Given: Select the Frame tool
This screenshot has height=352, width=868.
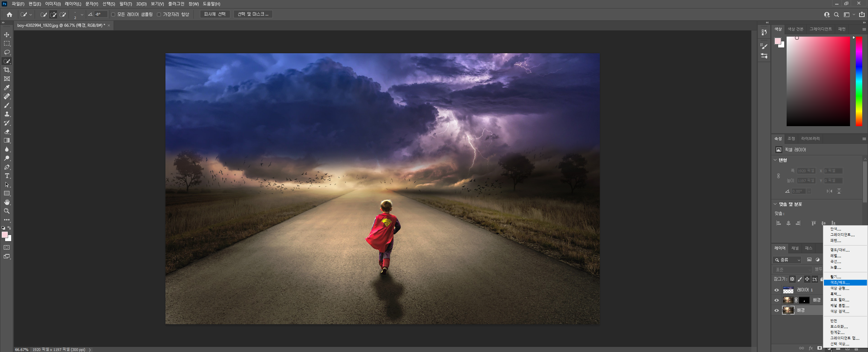Looking at the screenshot, I should click(7, 79).
